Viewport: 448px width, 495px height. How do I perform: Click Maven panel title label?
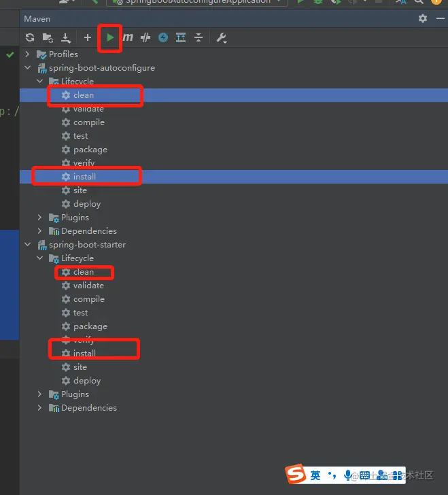[x=37, y=18]
